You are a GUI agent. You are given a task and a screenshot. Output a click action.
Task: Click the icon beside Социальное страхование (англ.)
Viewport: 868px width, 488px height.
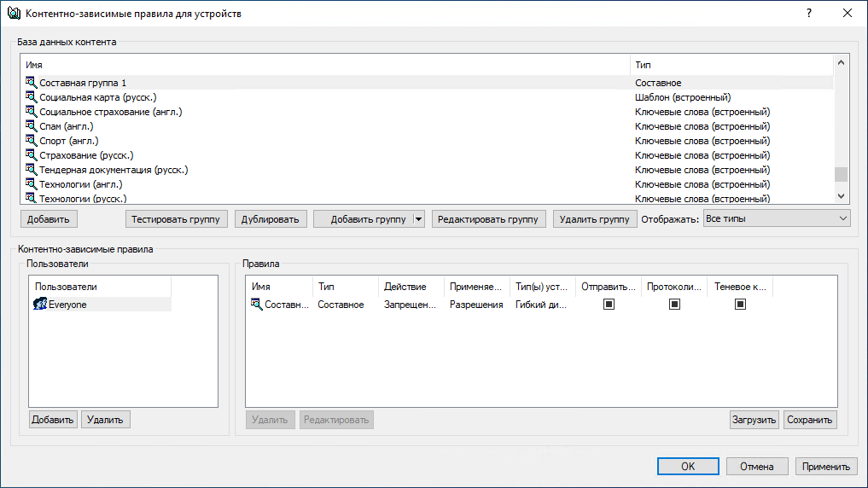pos(31,111)
